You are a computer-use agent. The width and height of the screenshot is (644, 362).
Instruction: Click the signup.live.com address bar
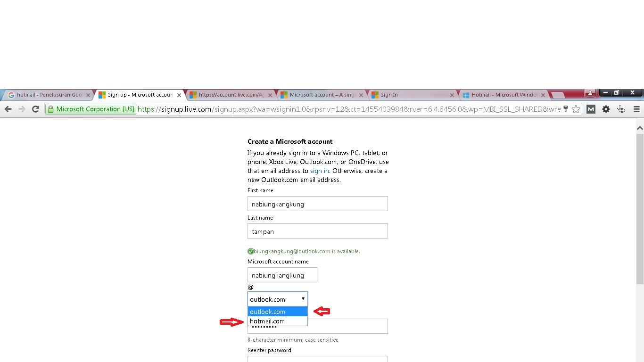349,109
